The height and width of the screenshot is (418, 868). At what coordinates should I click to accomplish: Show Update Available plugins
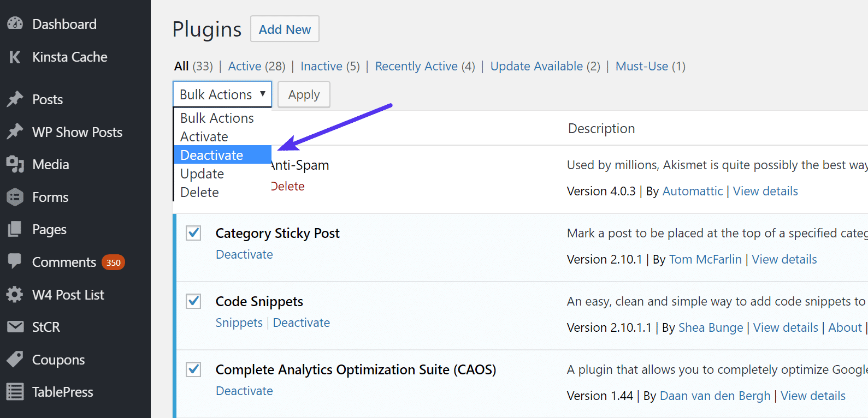pos(536,66)
